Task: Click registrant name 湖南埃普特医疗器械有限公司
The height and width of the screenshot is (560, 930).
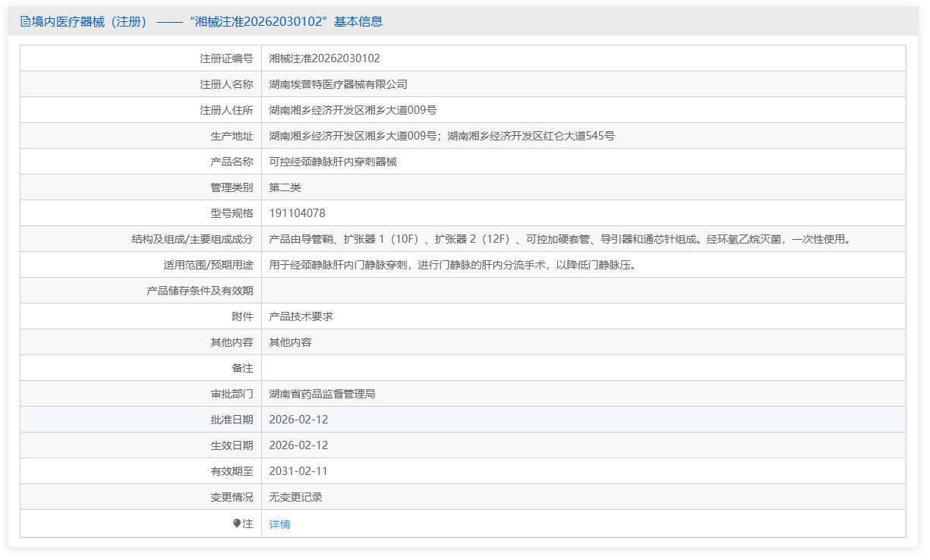Action: click(338, 84)
